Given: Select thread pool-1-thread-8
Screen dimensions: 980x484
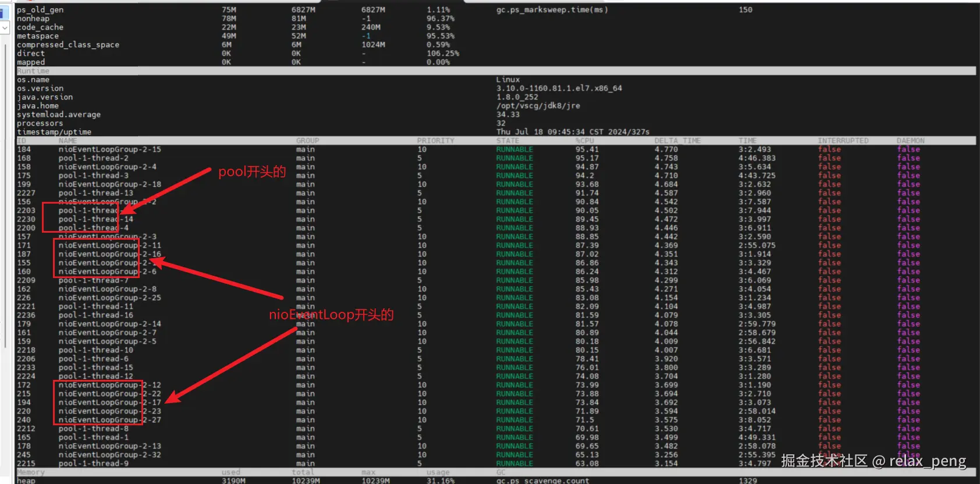Looking at the screenshot, I should click(x=93, y=429).
